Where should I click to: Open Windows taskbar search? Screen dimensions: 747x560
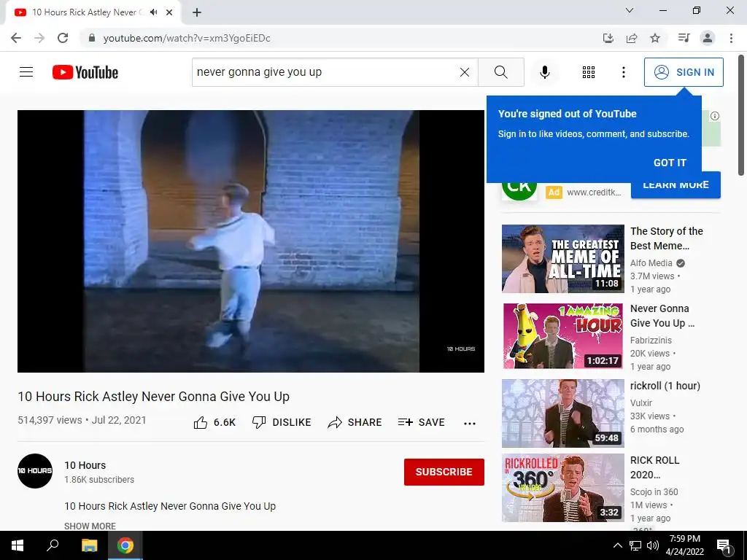[x=53, y=545]
